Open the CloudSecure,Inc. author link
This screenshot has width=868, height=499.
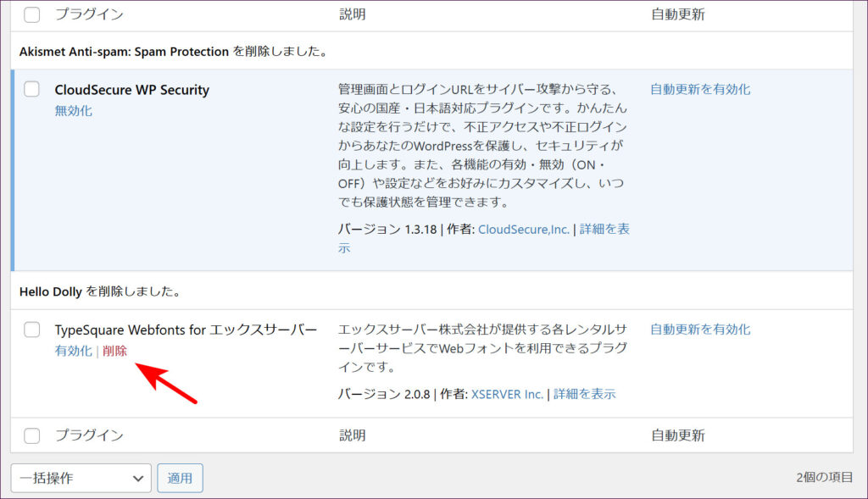524,229
